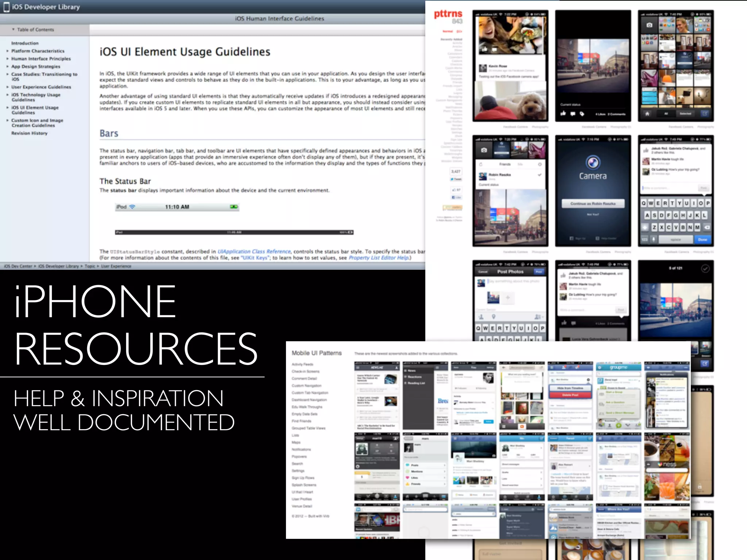Open Introduction in the table of contents

click(x=25, y=43)
